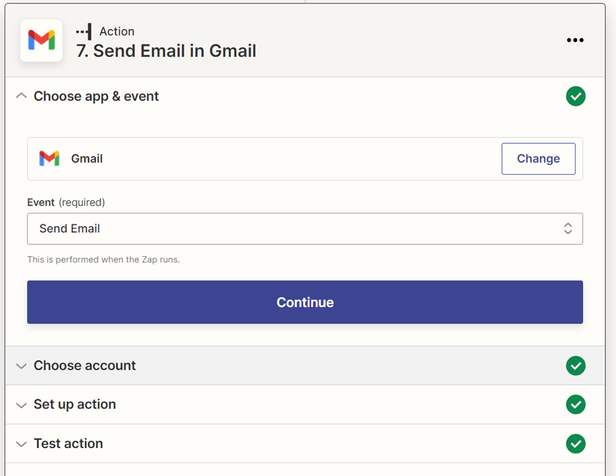Screen dimensions: 616x476
Task: Click the Gmail app name text
Action: tap(87, 159)
